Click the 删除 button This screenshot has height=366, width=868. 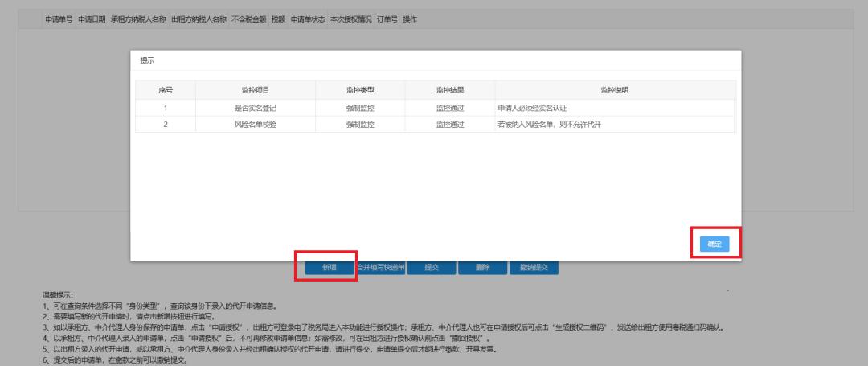[x=483, y=267]
